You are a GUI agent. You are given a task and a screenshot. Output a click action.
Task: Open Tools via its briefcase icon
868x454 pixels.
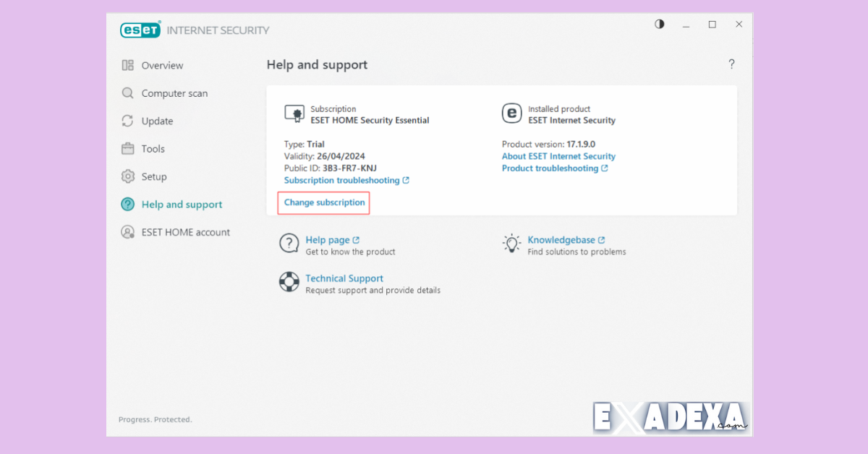click(127, 148)
